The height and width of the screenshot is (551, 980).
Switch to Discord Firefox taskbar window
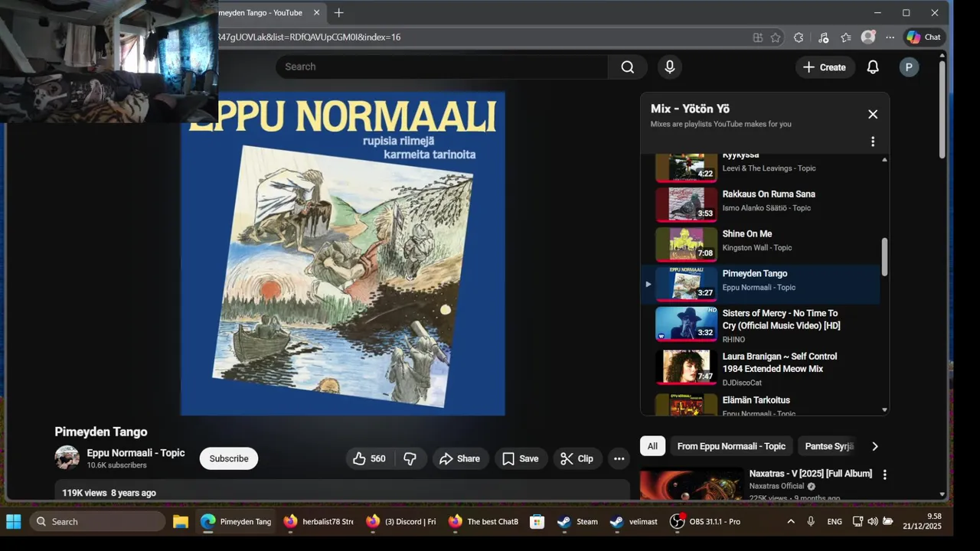pyautogui.click(x=400, y=522)
